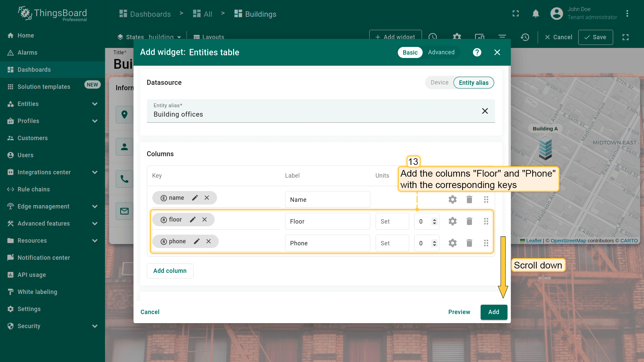Screen dimensions: 644x362
Task: Open settings gear for floor column
Action: [x=452, y=221]
